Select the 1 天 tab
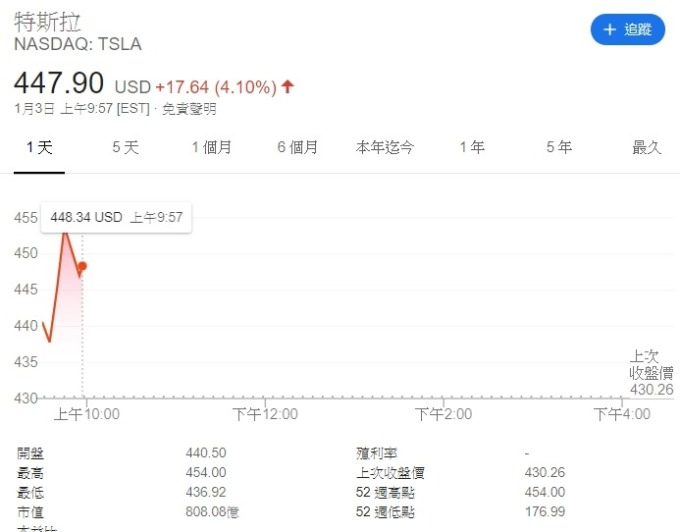 click(39, 147)
